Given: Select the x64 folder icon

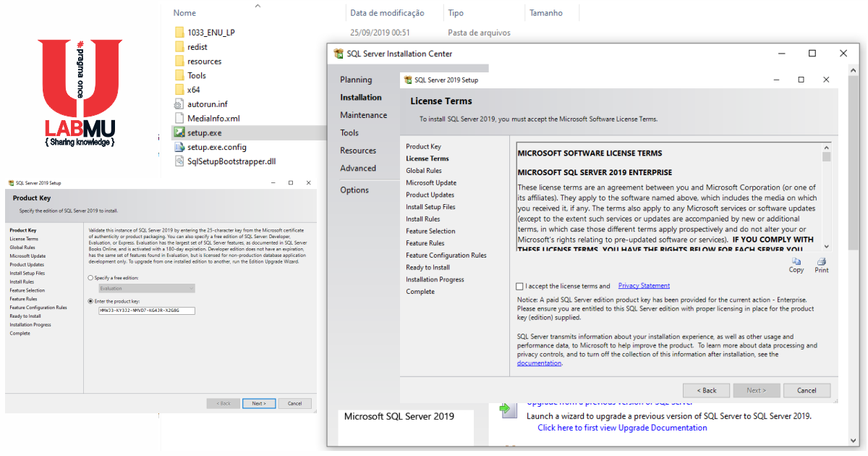Looking at the screenshot, I should (180, 90).
